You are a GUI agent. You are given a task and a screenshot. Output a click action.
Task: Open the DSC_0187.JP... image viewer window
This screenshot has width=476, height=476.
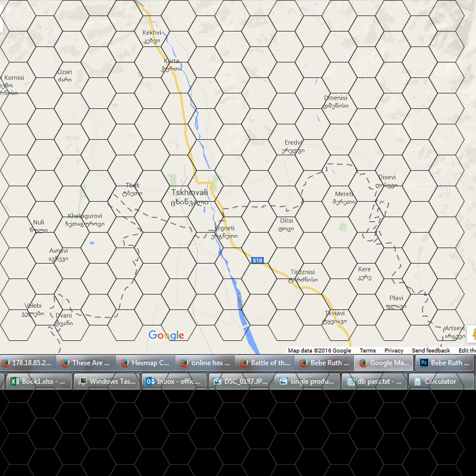pos(241,381)
